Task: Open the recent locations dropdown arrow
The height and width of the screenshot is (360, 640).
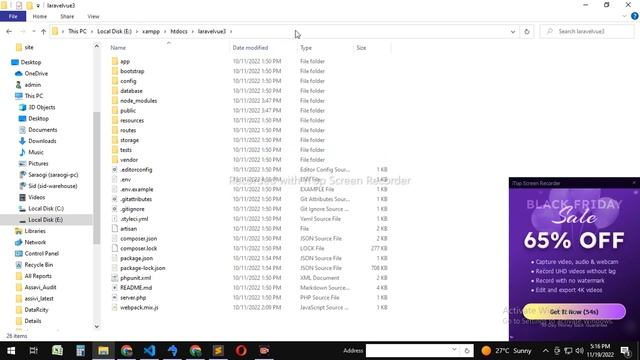Action: [x=33, y=31]
